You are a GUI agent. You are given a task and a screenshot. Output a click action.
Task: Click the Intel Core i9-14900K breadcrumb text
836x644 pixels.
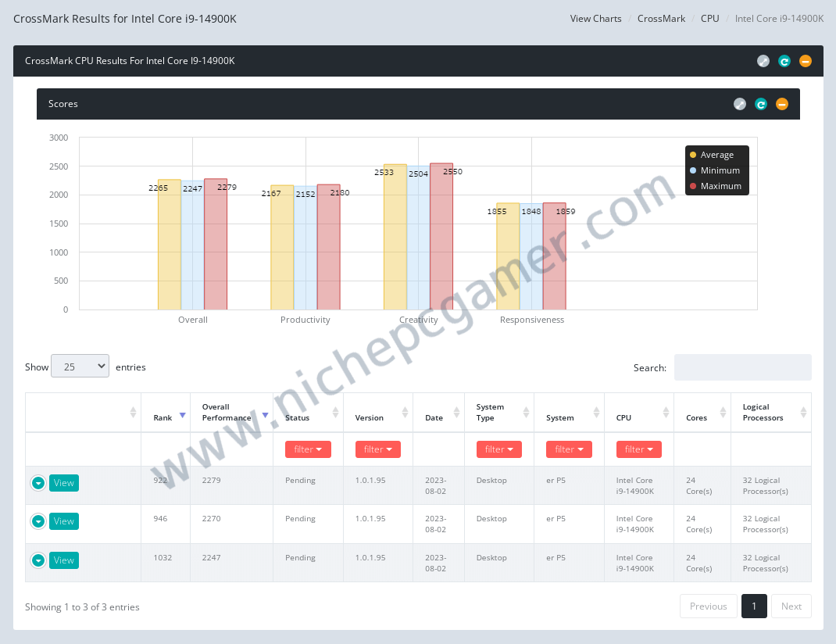779,19
